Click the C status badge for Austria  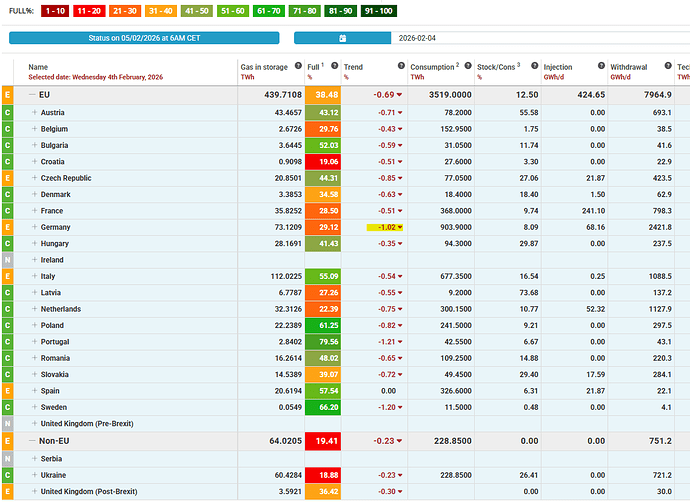[x=8, y=113]
